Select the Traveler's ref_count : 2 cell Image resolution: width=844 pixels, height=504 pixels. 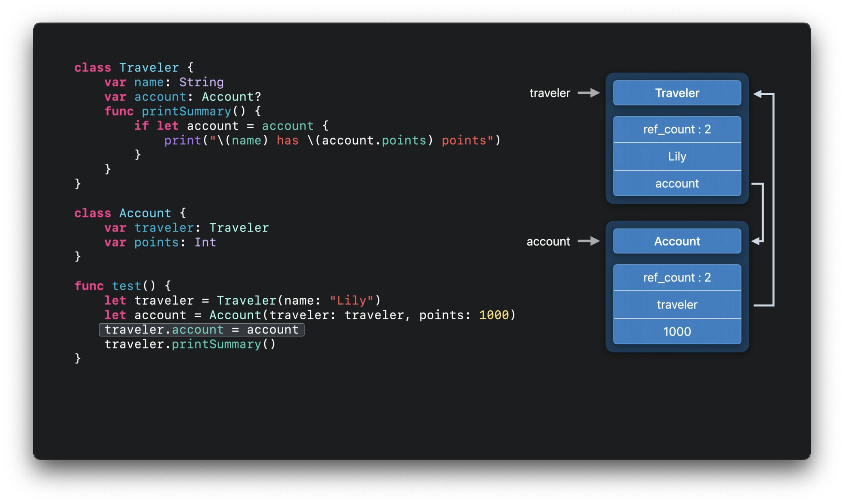[x=677, y=129]
